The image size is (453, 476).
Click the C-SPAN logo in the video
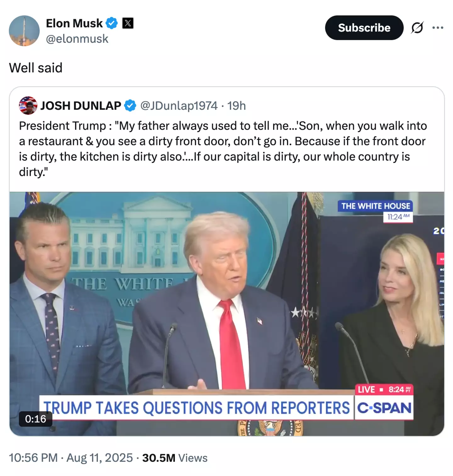[x=384, y=408]
